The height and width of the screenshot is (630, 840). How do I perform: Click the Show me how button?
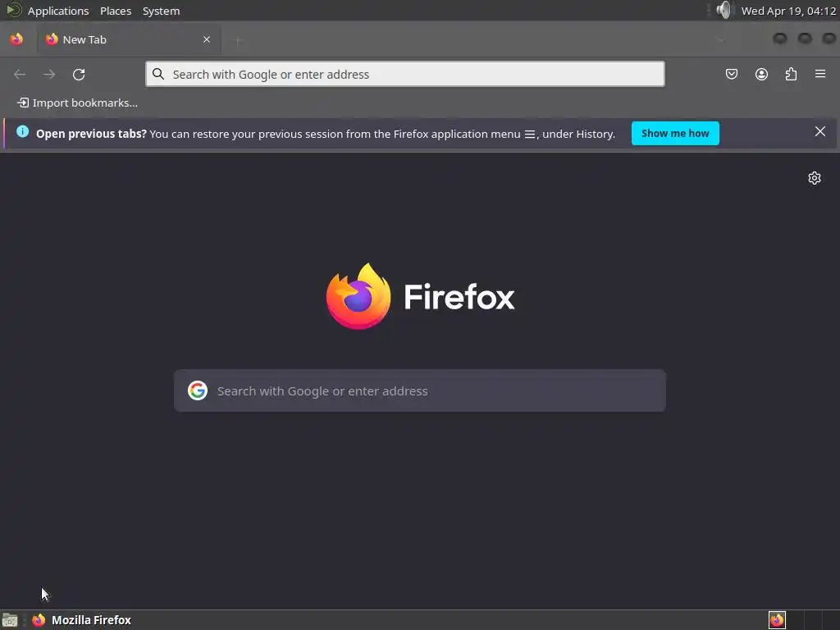point(675,134)
